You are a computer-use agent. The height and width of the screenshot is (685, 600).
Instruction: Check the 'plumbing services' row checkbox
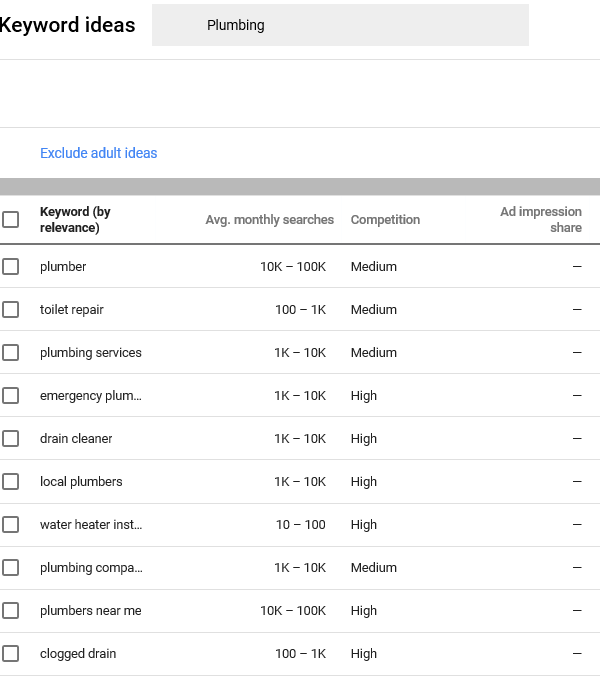(10, 353)
